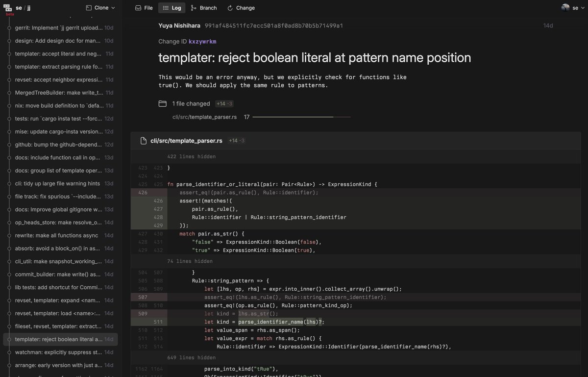Click the app logo with beta label

click(x=8, y=9)
